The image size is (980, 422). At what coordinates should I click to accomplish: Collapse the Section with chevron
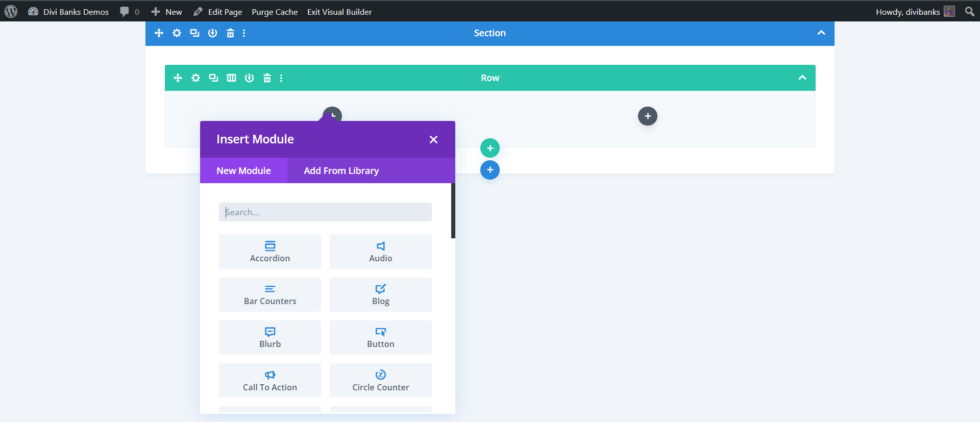(x=821, y=33)
